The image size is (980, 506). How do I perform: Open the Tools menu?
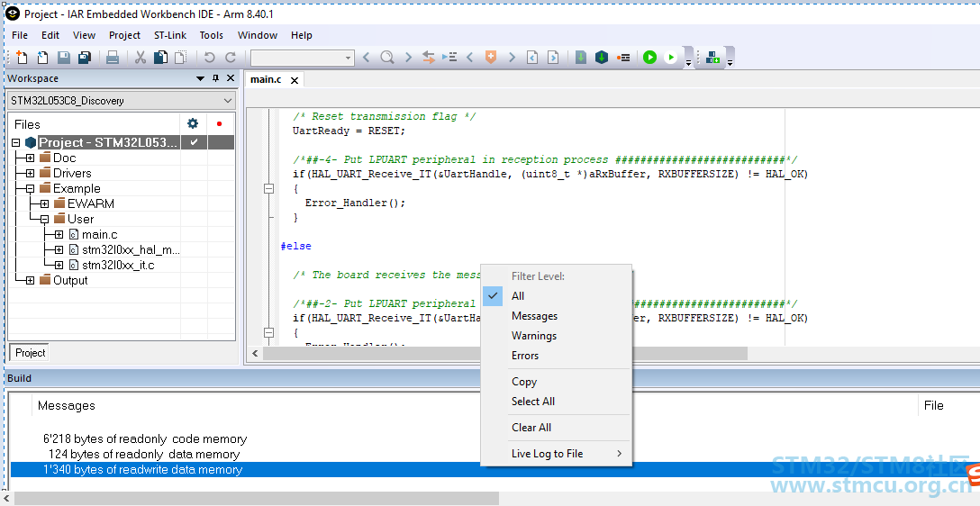coord(212,35)
